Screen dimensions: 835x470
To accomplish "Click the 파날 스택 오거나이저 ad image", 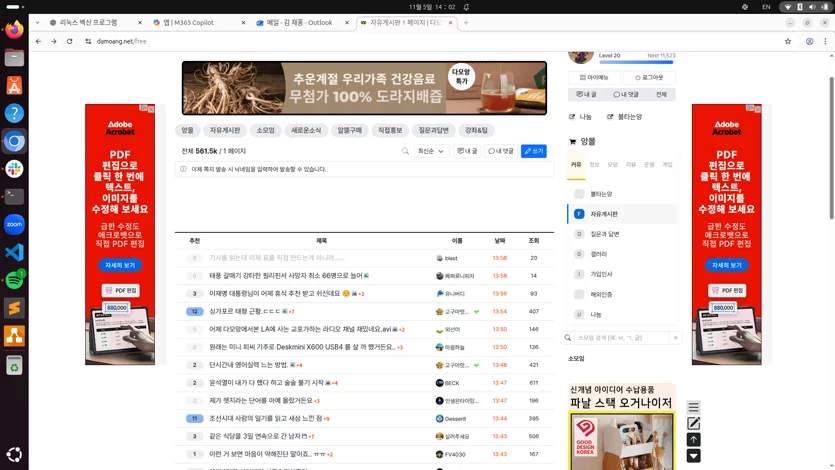I will pyautogui.click(x=622, y=442).
